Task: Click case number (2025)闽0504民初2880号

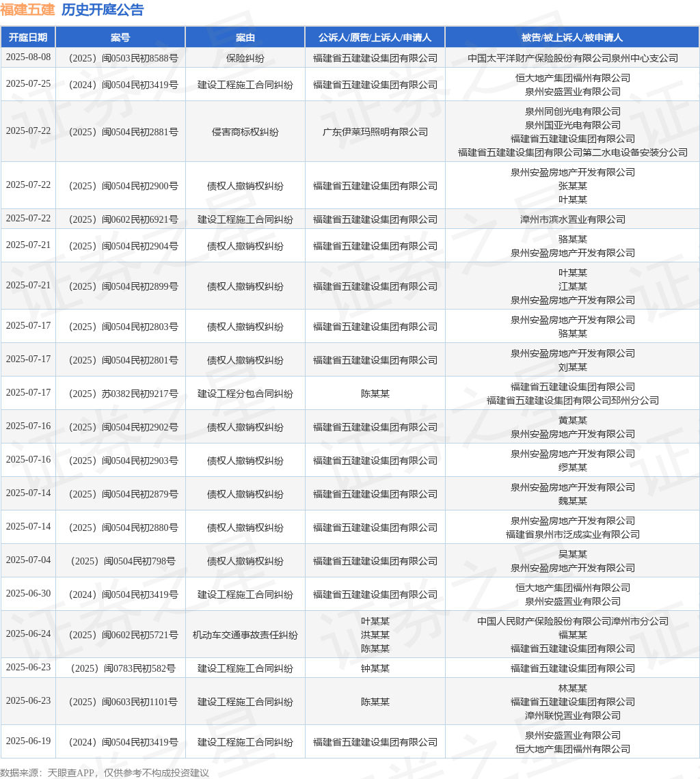Action: (x=123, y=528)
